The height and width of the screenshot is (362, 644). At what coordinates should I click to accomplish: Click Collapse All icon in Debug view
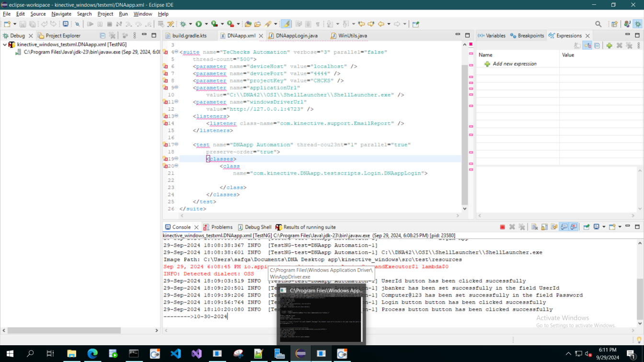click(103, 35)
